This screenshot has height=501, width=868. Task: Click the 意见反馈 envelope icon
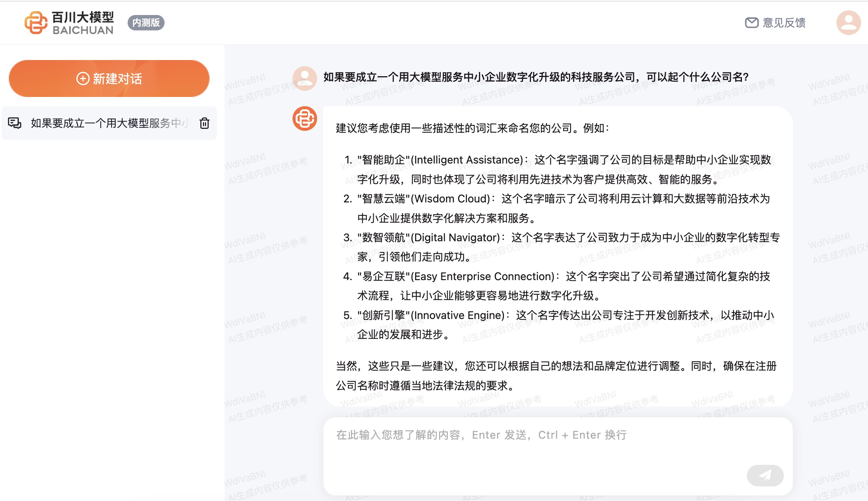click(x=752, y=23)
